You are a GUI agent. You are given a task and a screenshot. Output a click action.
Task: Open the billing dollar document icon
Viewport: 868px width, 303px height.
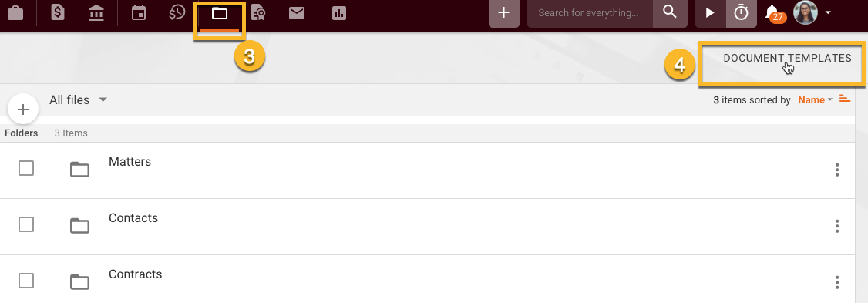(58, 13)
